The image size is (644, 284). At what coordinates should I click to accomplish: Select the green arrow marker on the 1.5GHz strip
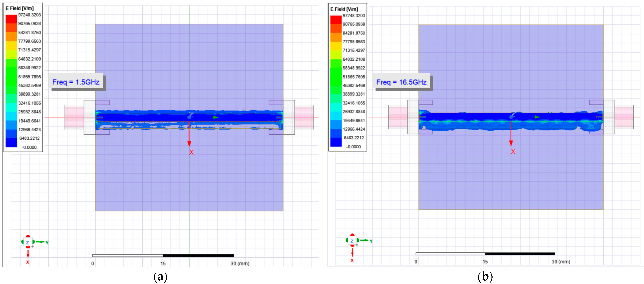[216, 117]
